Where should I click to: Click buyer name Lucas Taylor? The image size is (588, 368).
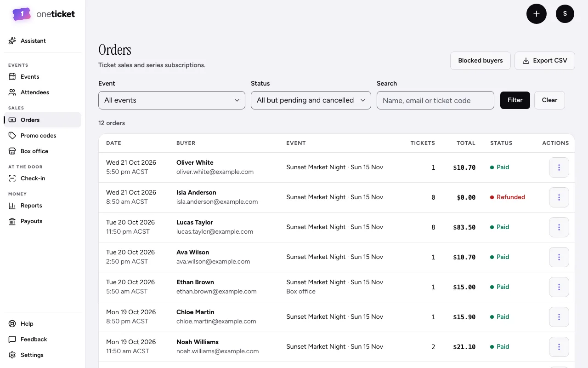coord(195,223)
